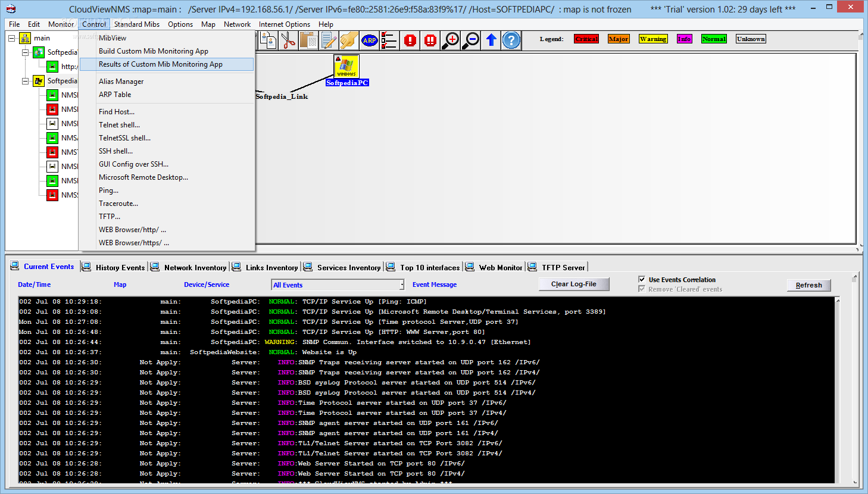Click the CloudViewNMS app icon in the title bar
The height and width of the screenshot is (494, 868).
[x=11, y=9]
